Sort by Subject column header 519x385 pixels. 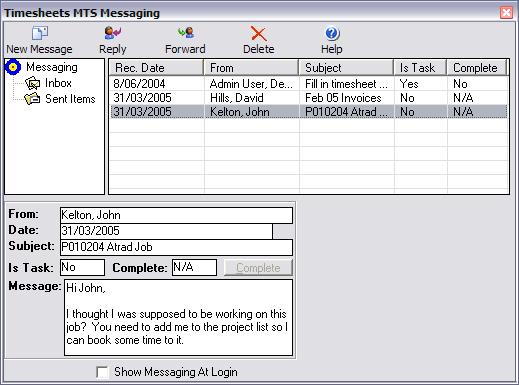coord(346,68)
